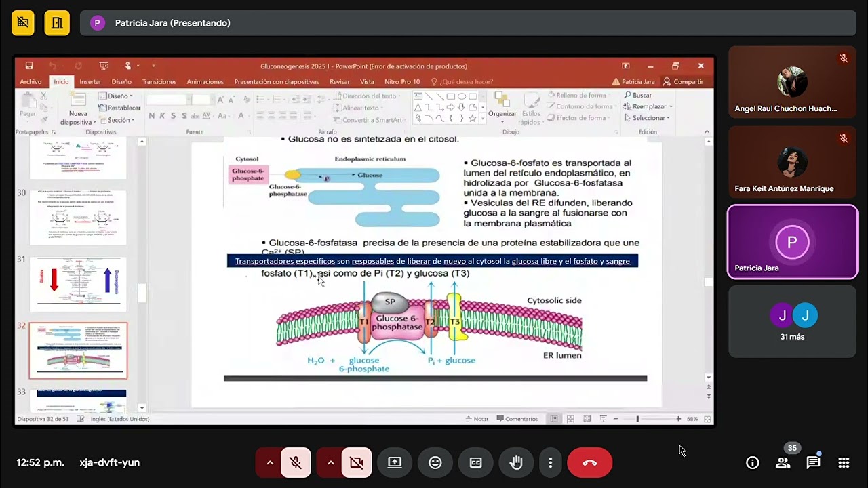The image size is (868, 488).
Task: Click the second yellow layout icon at top
Action: point(57,23)
